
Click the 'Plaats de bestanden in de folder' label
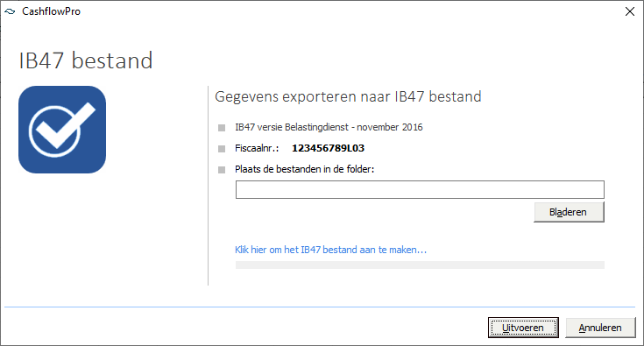coord(304,169)
